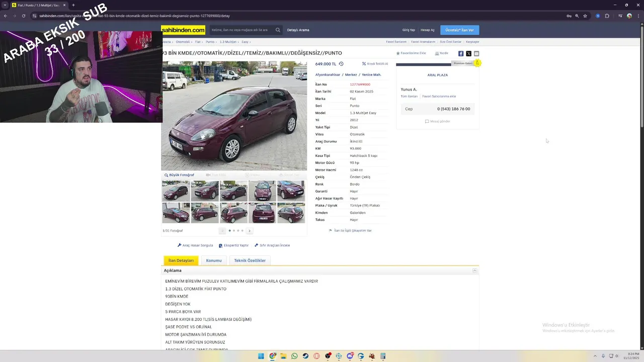Viewport: 644px width, 362px height.
Task: Open the Windows Start button
Action: [x=261, y=356]
